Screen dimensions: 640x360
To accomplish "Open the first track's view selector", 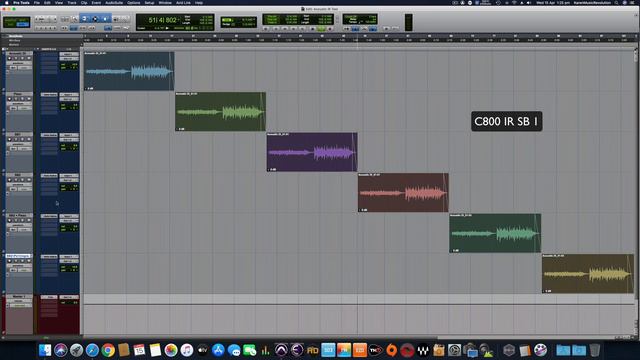I will tap(18, 63).
